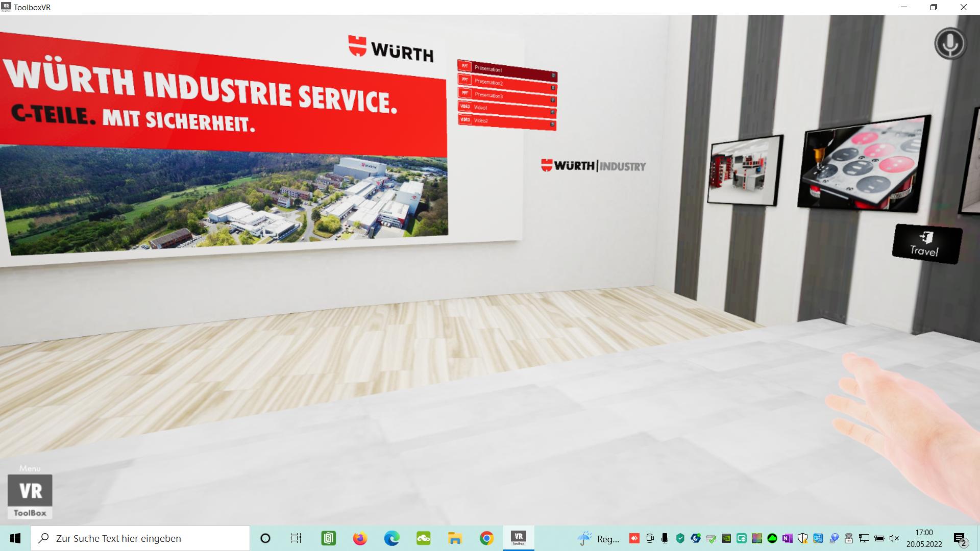Click the small icon at right of Presentation2
This screenshot has width=980, height=551.
[x=553, y=88]
